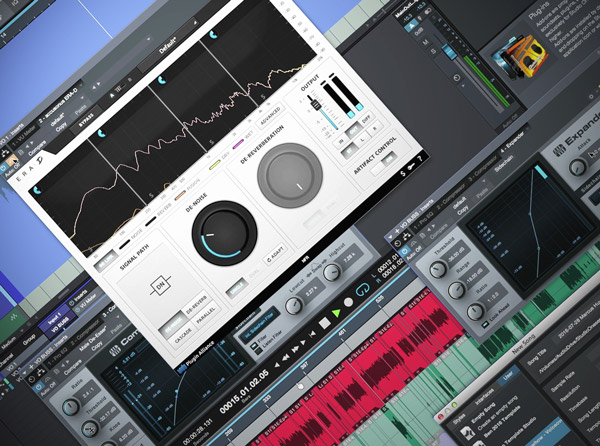
Task: Toggle the DRY spectrum legend indicator
Action: [215, 164]
